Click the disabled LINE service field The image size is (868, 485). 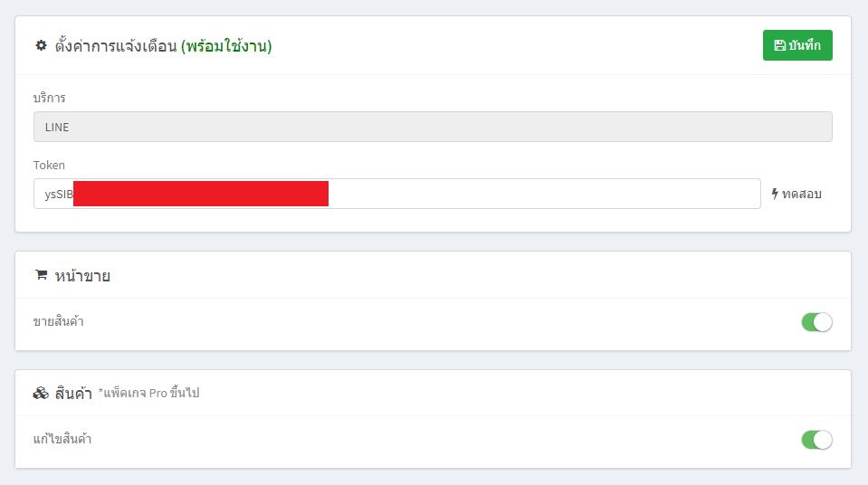433,127
